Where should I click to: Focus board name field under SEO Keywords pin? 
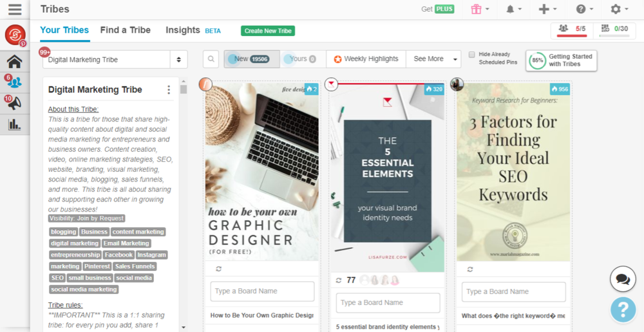514,291
